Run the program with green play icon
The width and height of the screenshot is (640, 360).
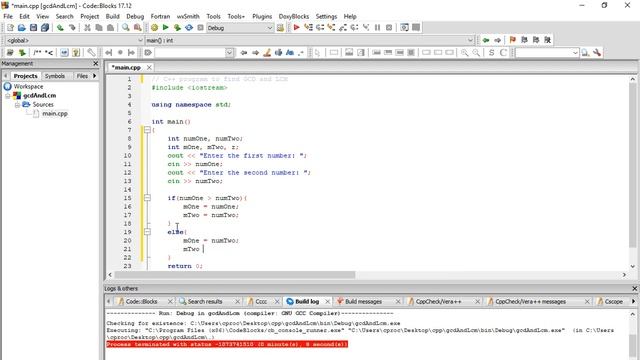click(x=165, y=28)
